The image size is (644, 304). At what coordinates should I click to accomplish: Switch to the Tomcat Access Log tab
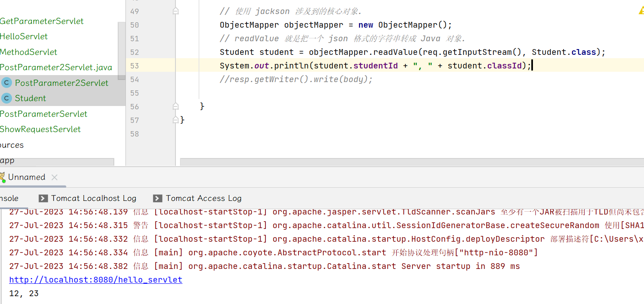point(197,198)
